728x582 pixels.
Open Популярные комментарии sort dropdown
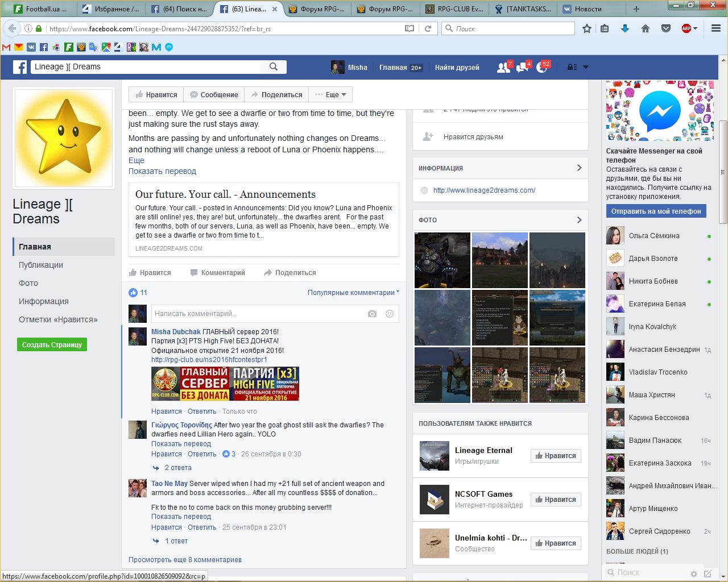(x=353, y=293)
